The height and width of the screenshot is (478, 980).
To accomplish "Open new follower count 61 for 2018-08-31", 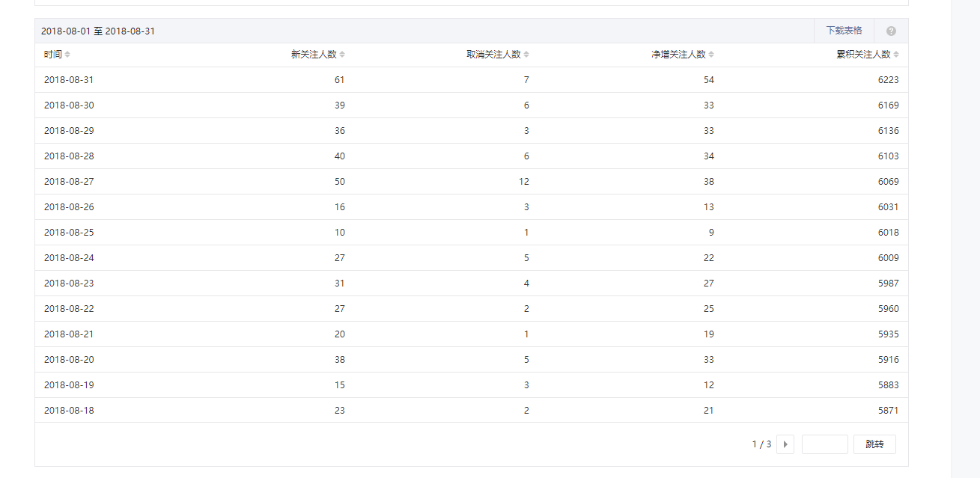I will click(x=339, y=79).
